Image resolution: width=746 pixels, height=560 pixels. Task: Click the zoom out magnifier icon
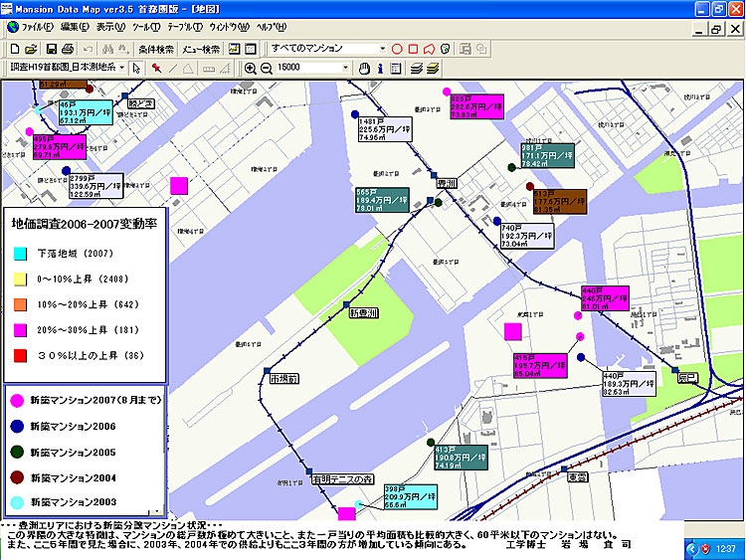[265, 68]
